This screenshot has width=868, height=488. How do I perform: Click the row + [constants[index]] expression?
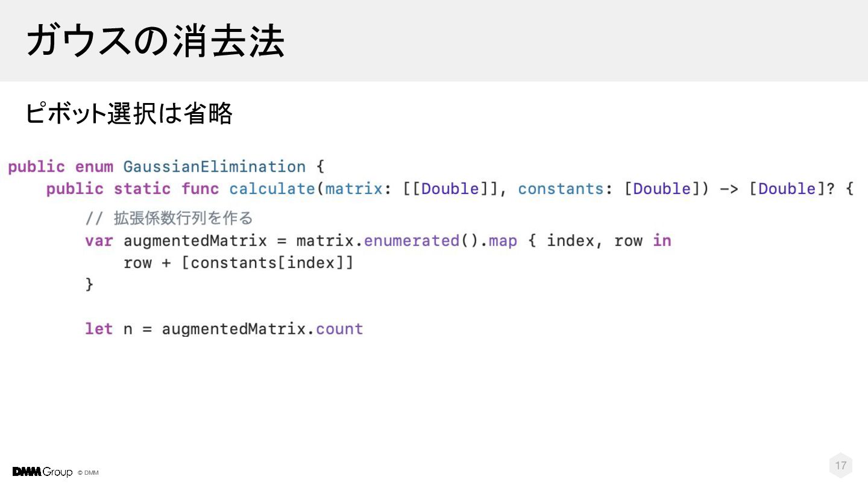(x=238, y=263)
